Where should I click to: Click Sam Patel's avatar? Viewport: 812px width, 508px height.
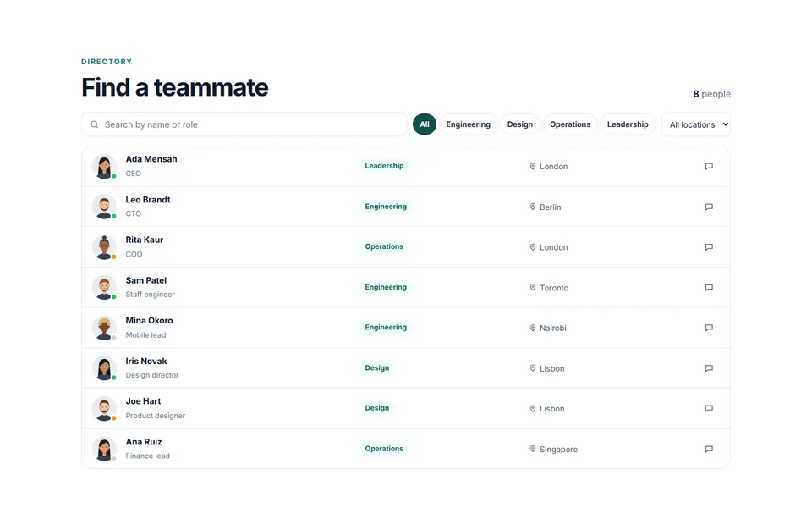[104, 288]
